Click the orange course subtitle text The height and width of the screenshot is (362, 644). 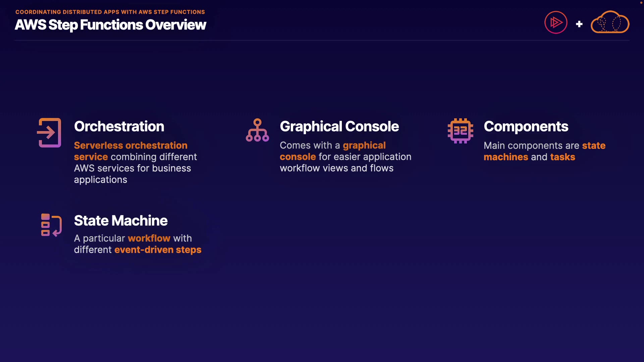(x=110, y=12)
